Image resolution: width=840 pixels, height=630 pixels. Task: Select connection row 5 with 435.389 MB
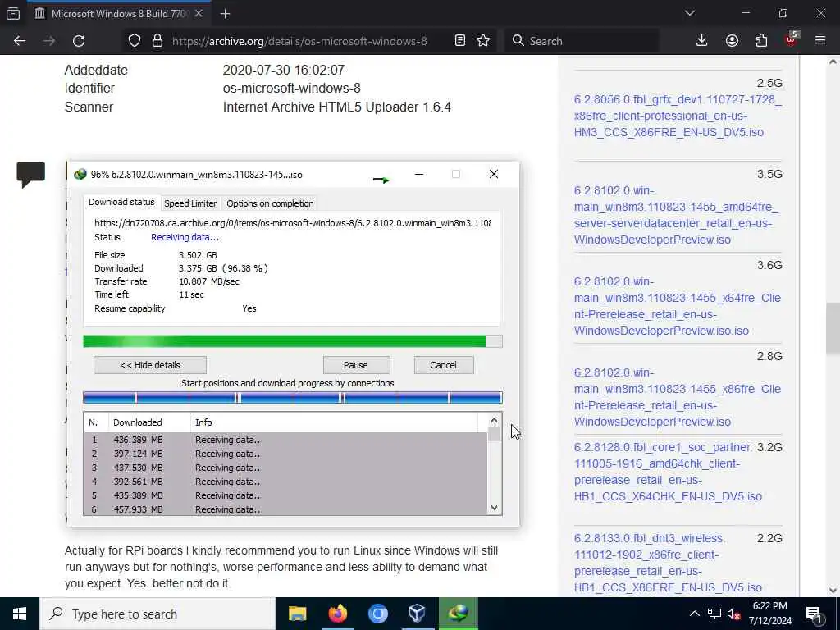285,495
